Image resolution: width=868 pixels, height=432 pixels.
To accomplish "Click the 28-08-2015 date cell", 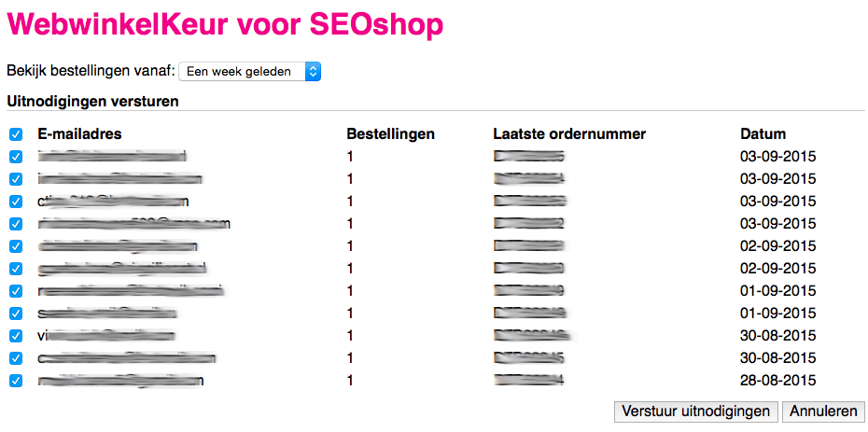I will coord(777,381).
